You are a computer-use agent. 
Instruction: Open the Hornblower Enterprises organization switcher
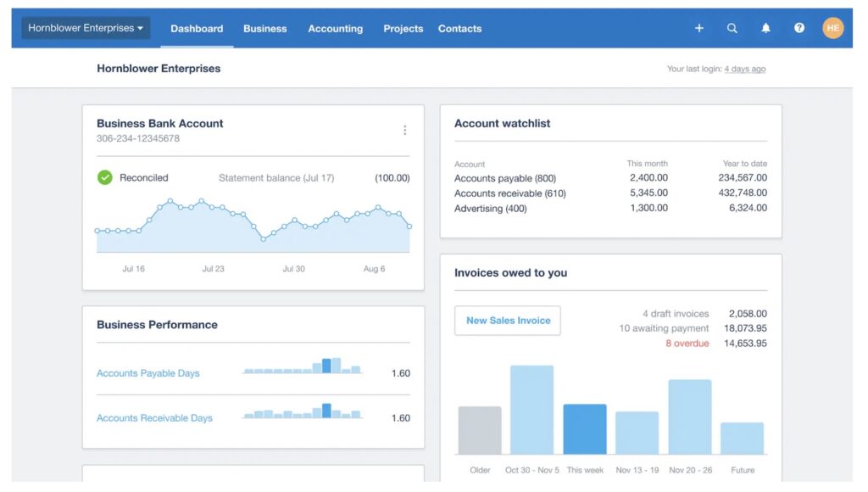(x=85, y=27)
